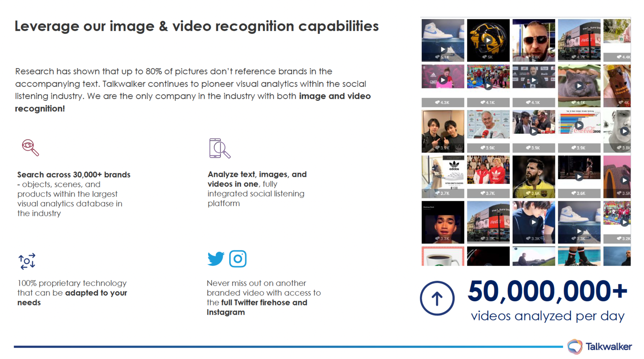Click the circled upward arrow beside 50,000,000+
Viewport: 644px width, 359px height.
(x=437, y=298)
